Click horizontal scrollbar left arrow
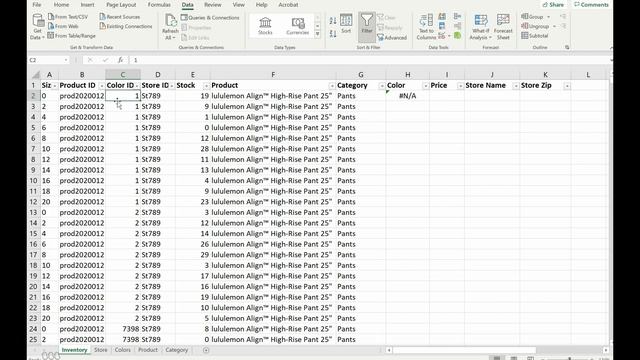This screenshot has height=360, width=640. (x=389, y=350)
